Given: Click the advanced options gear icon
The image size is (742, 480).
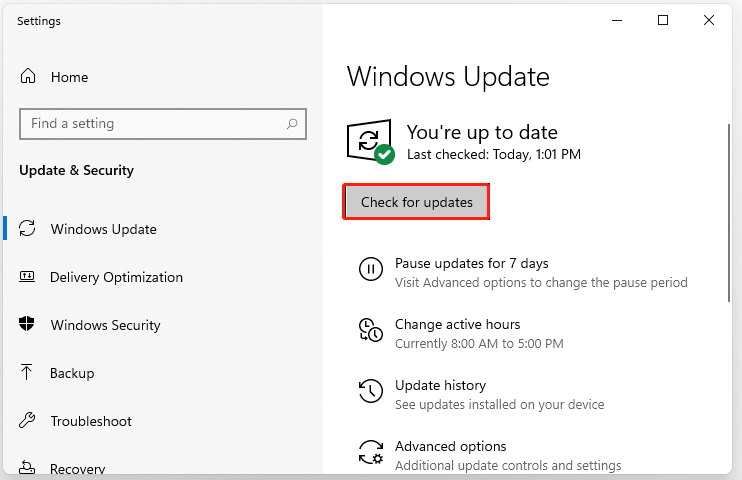Looking at the screenshot, I should [371, 452].
